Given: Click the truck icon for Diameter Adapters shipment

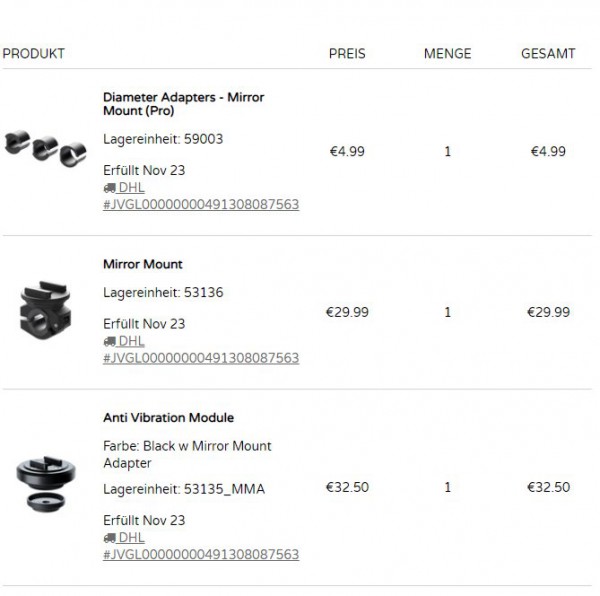Looking at the screenshot, I should 109,188.
